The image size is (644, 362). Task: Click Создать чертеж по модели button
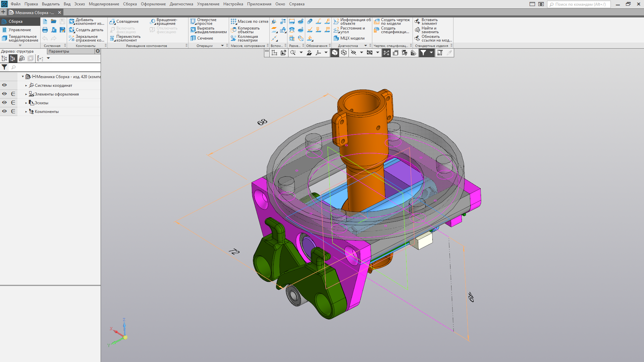(x=392, y=21)
